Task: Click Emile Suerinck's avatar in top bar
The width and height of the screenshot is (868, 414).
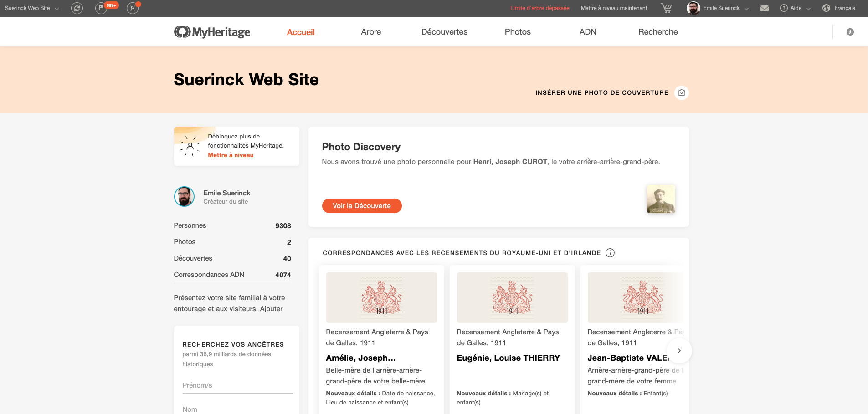Action: (x=693, y=8)
